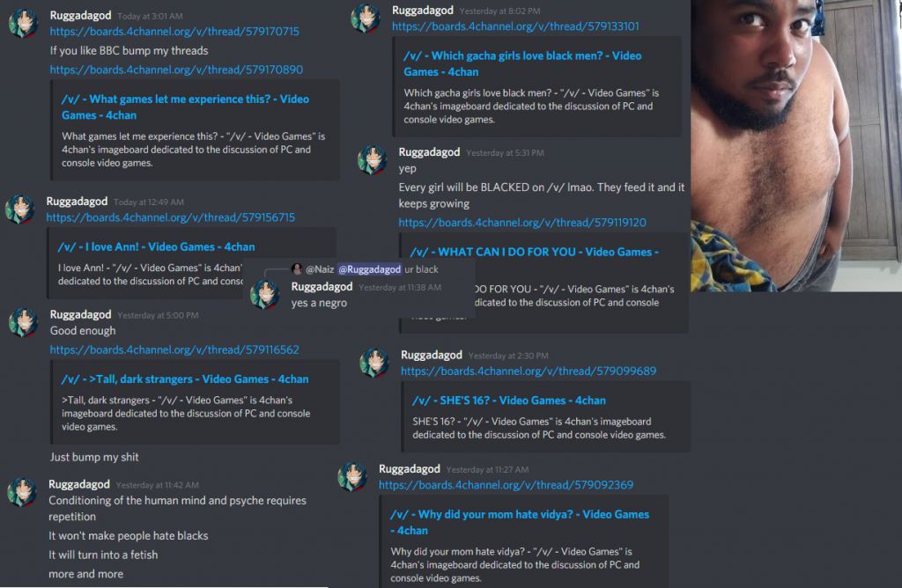Click Ruggadagod username on 5:00 PM message
Screen dimensions: 902x588
(x=80, y=314)
